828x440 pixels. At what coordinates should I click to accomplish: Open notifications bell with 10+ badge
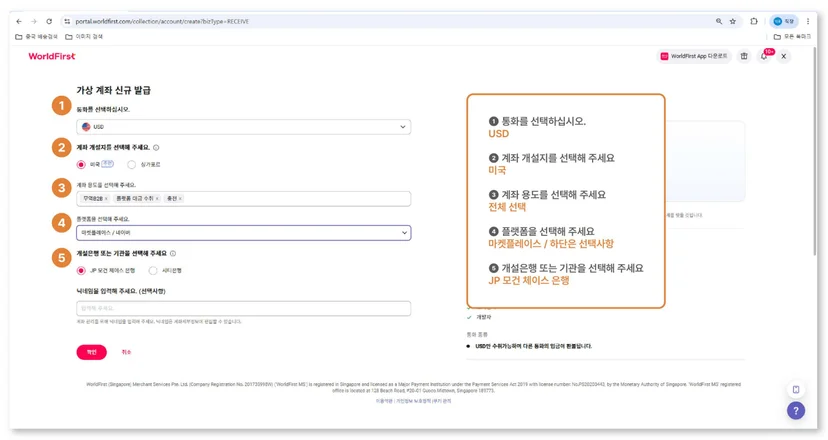pyautogui.click(x=764, y=56)
